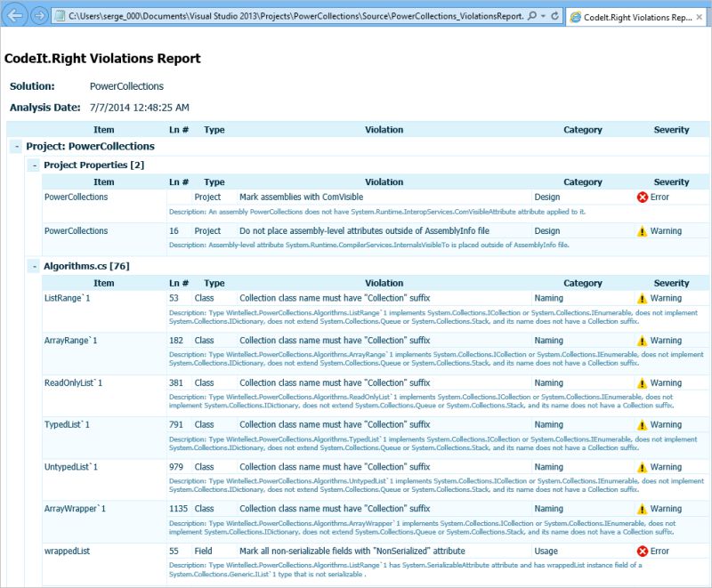
Task: Click inside the file path address field
Action: point(295,16)
